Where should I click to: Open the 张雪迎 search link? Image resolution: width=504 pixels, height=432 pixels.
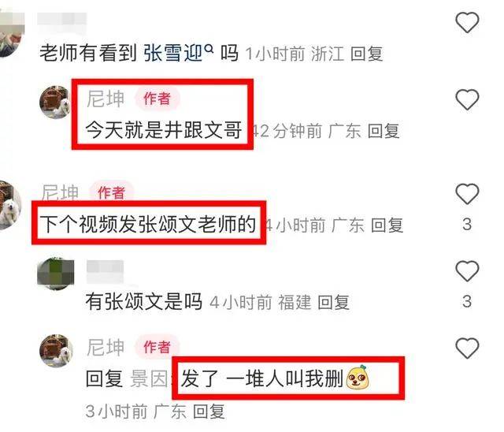[x=173, y=53]
